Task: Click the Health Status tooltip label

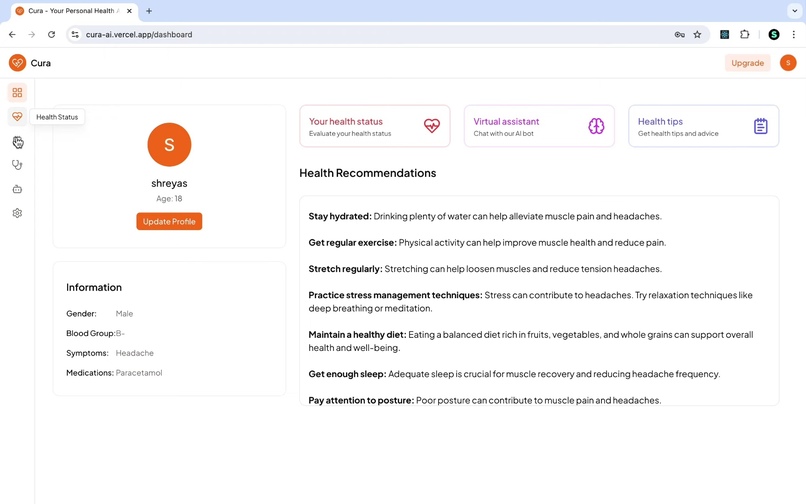Action: tap(57, 117)
